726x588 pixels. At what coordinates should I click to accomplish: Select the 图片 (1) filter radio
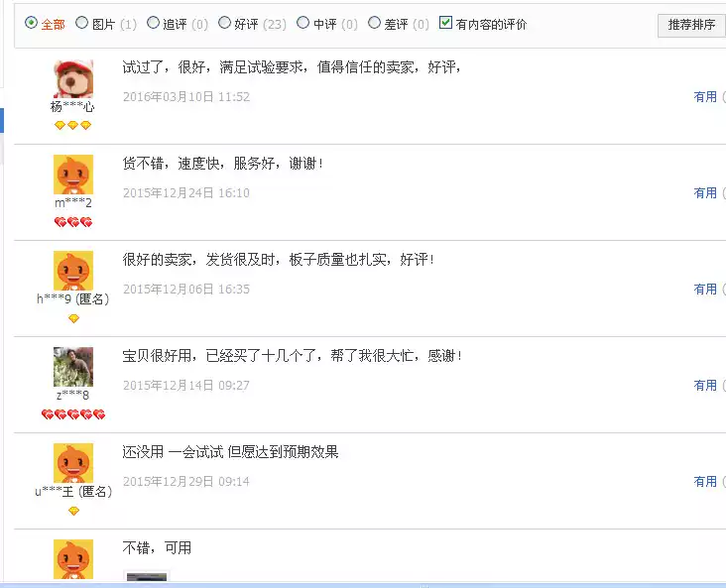click(81, 23)
